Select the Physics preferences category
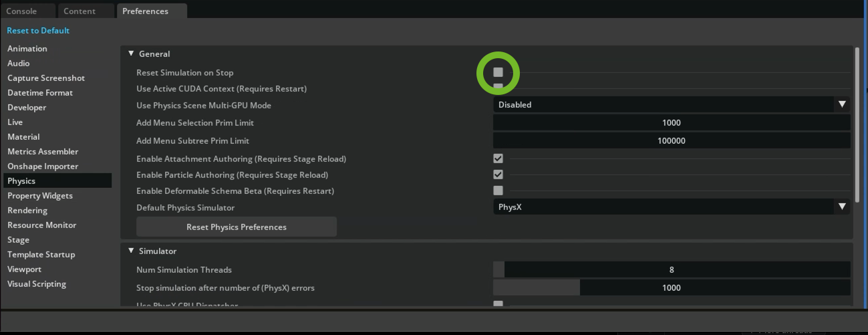 (56, 181)
